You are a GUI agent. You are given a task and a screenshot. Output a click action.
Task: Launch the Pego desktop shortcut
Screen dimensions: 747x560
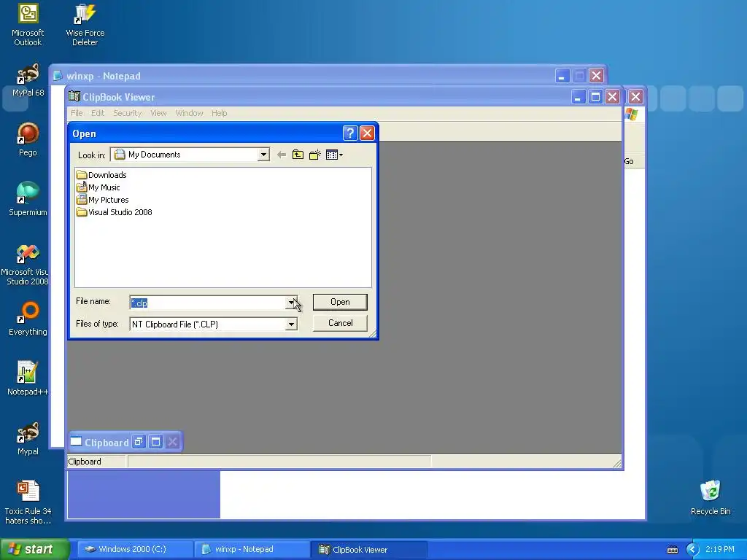pos(28,139)
